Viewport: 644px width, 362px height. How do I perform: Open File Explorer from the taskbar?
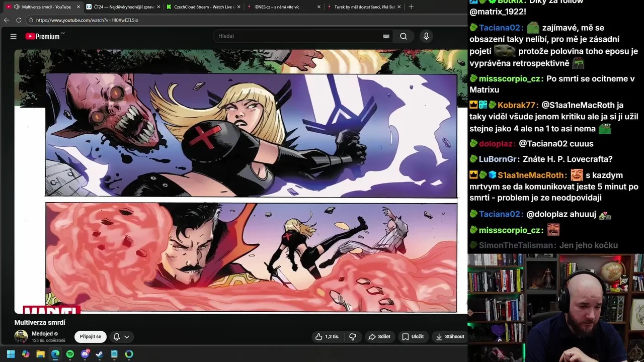40,354
